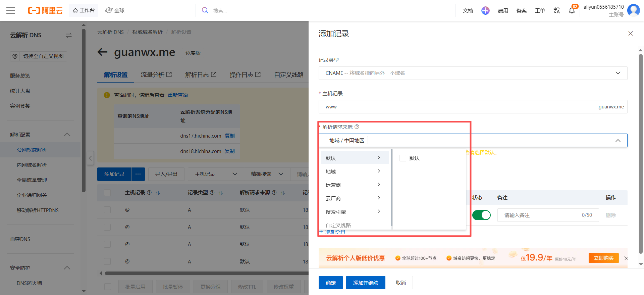The height and width of the screenshot is (295, 644).
Task: Open the hamburger navigation menu
Action: point(11,10)
